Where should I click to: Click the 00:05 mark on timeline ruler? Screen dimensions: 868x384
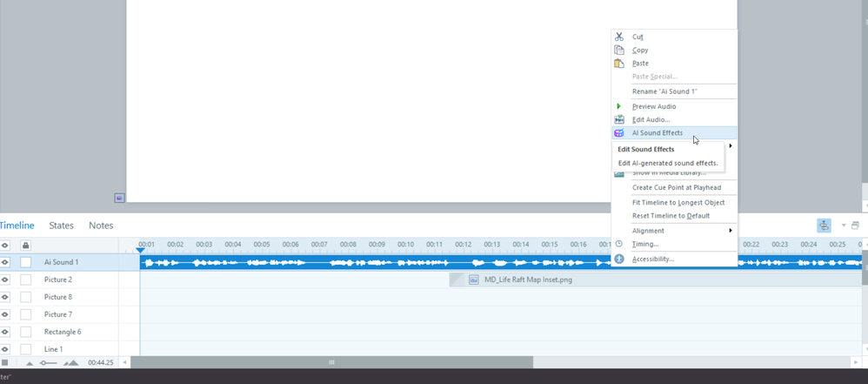(x=262, y=245)
